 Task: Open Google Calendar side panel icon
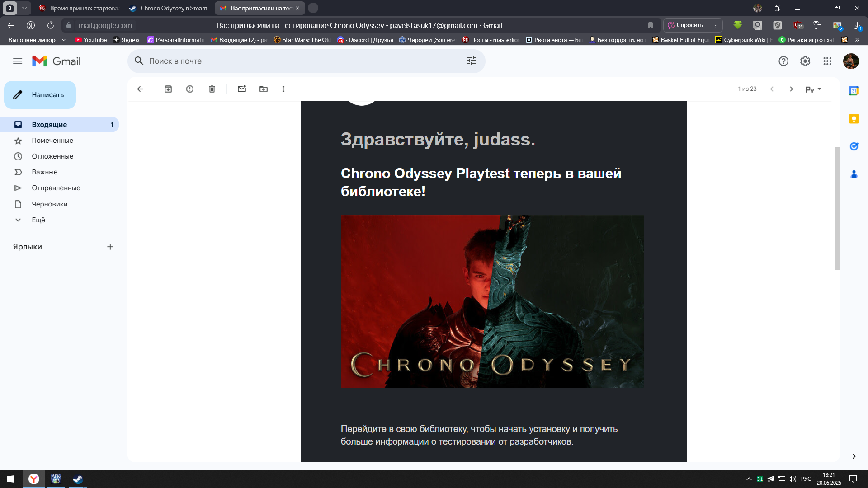coord(854,91)
